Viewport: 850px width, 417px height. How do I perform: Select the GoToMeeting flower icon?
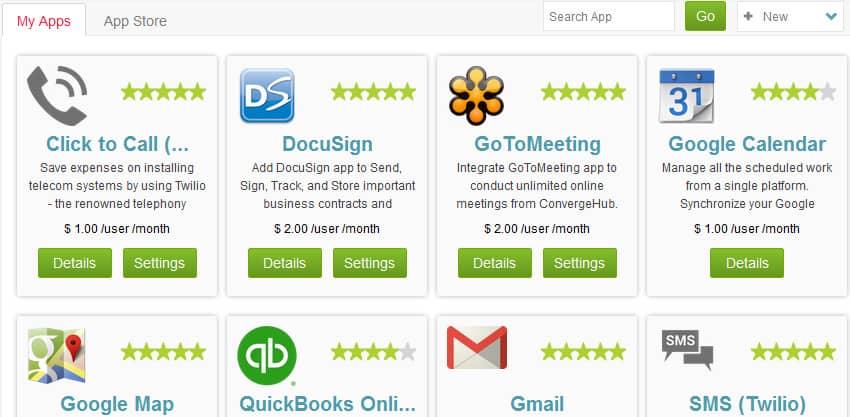click(476, 96)
